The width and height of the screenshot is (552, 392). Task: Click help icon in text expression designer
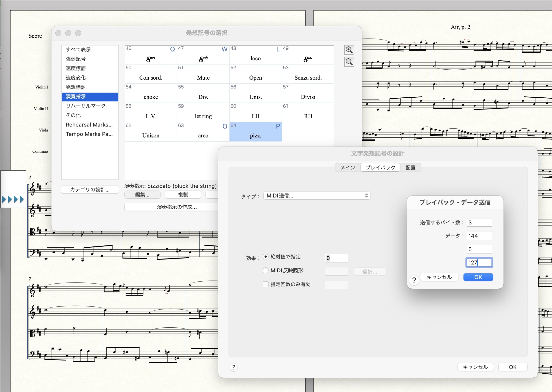point(234,367)
